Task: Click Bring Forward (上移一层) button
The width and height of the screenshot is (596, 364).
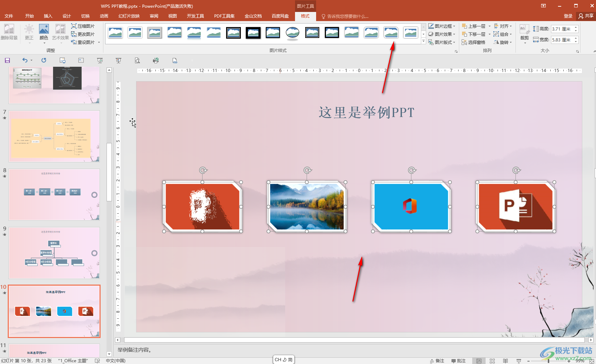Action: tap(473, 26)
